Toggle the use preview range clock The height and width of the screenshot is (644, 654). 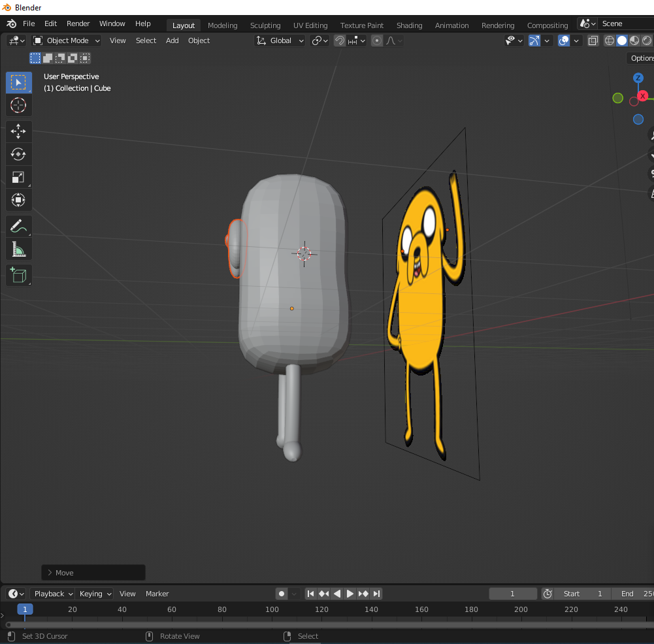(548, 594)
